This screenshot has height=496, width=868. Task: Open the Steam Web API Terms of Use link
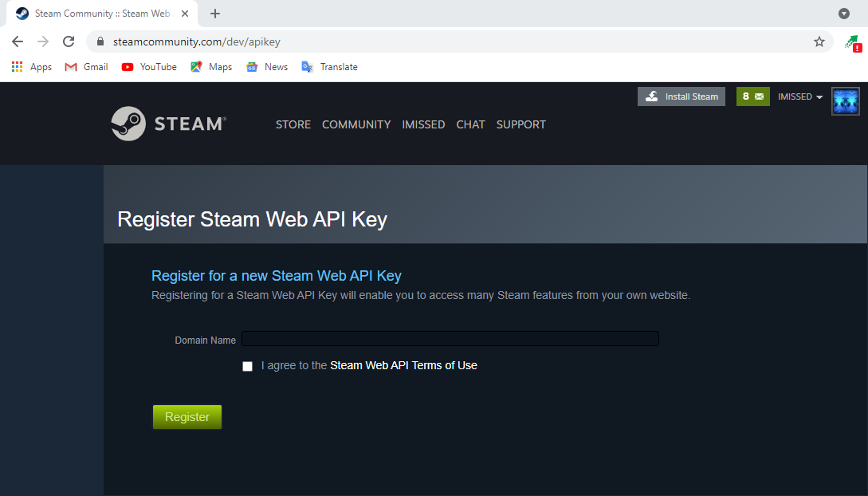pos(403,365)
